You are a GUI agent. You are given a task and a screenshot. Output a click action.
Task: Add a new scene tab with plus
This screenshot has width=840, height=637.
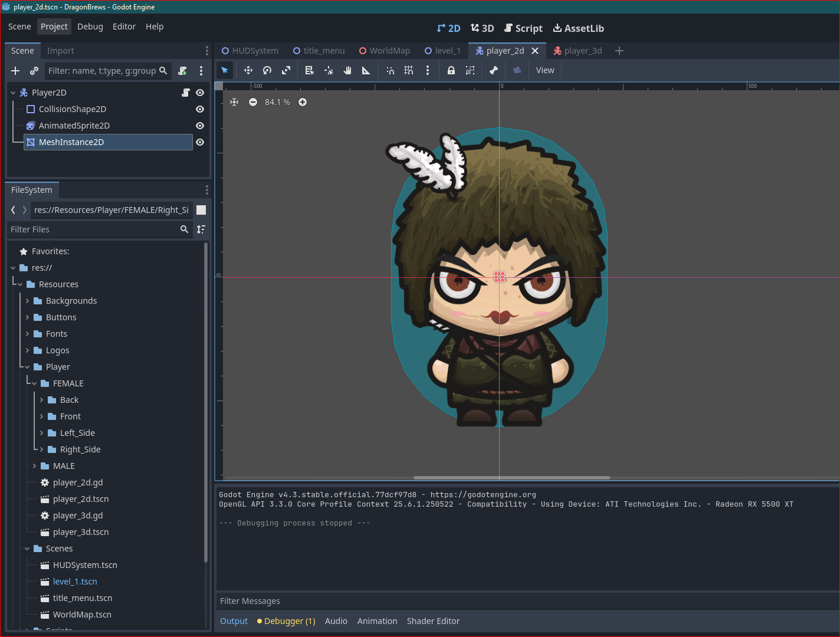[619, 51]
